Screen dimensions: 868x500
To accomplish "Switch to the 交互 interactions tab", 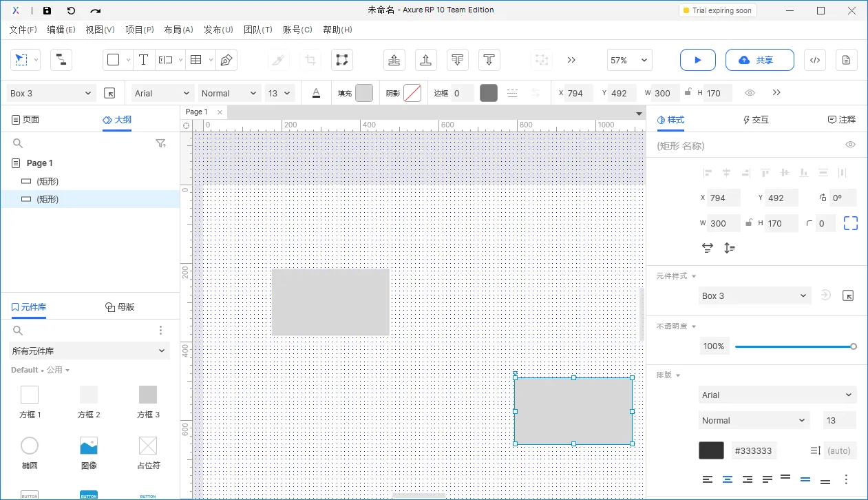I will (755, 120).
